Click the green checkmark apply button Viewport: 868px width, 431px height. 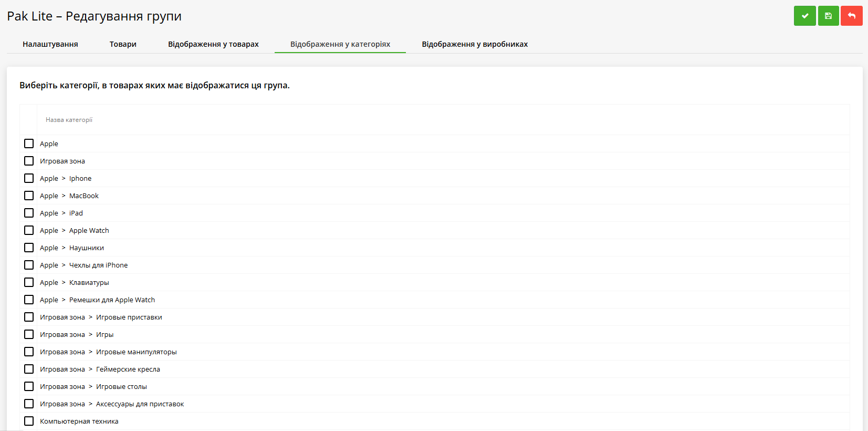point(804,16)
